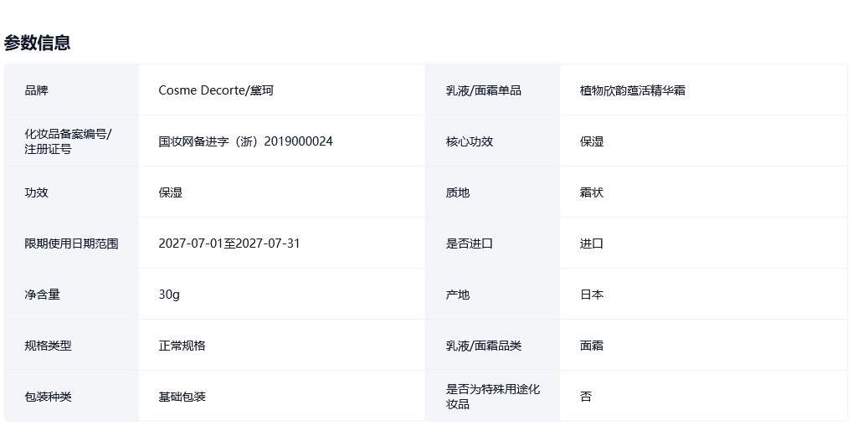This screenshot has height=446, width=868.
Task: Click the 乳液/面霜品类 label
Action: tap(483, 346)
